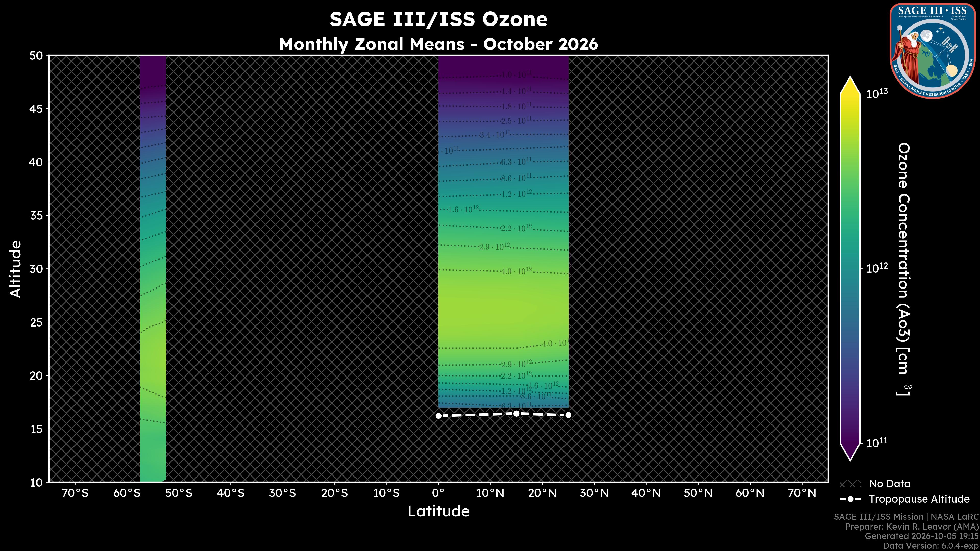Viewport: 980px width, 551px height.
Task: Click the Generated 2026-10-05 19:15 timestamp
Action: pyautogui.click(x=921, y=536)
